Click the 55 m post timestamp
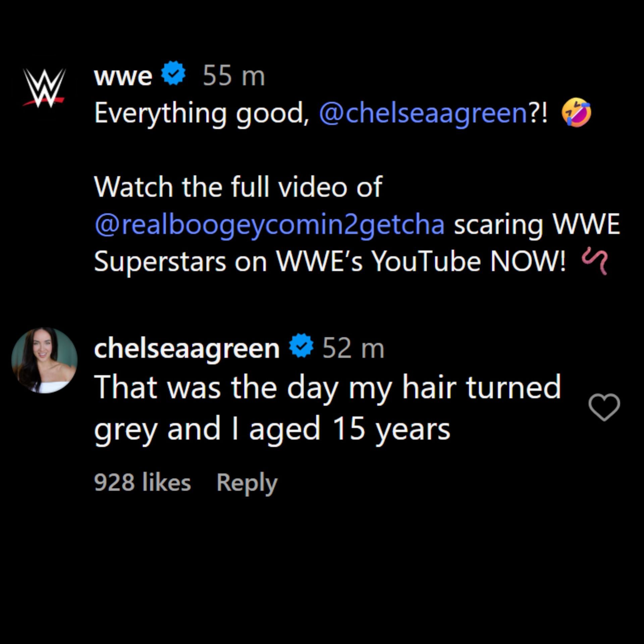644x644 pixels. tap(234, 76)
